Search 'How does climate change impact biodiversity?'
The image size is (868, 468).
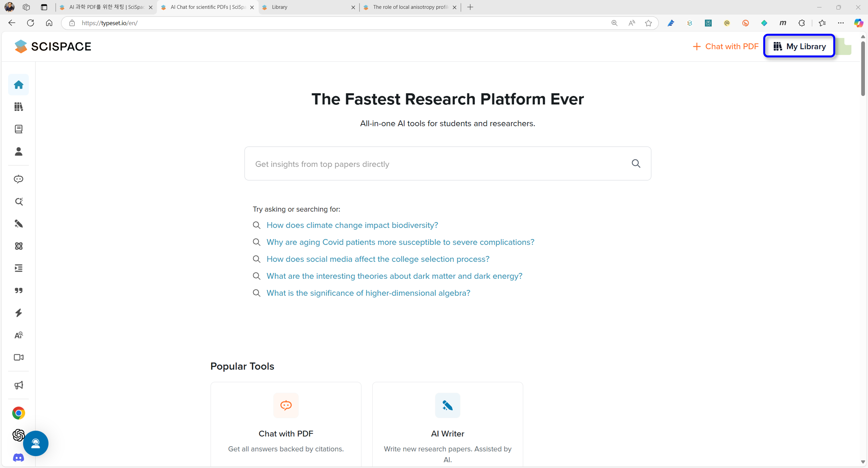tap(352, 225)
